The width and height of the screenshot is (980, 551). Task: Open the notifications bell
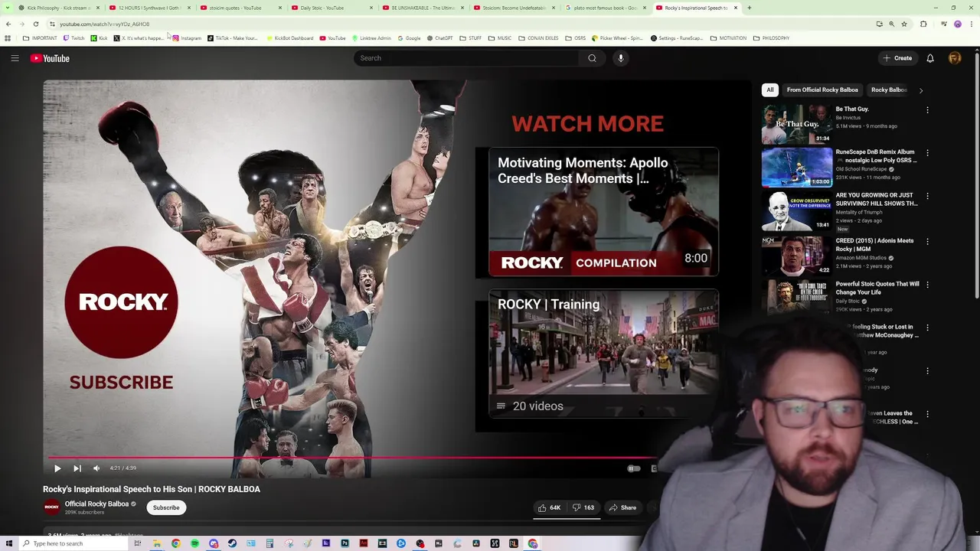pyautogui.click(x=930, y=58)
